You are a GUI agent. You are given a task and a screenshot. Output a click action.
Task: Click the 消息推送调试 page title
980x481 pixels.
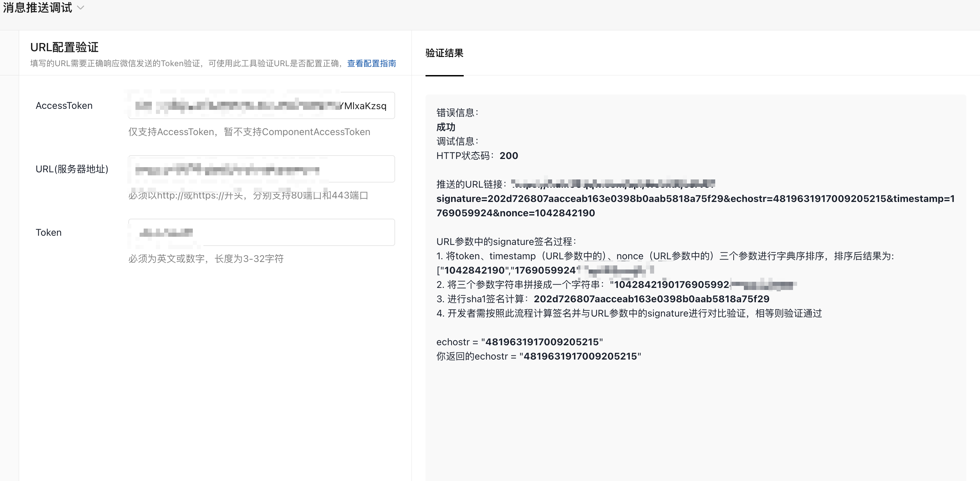pyautogui.click(x=37, y=8)
